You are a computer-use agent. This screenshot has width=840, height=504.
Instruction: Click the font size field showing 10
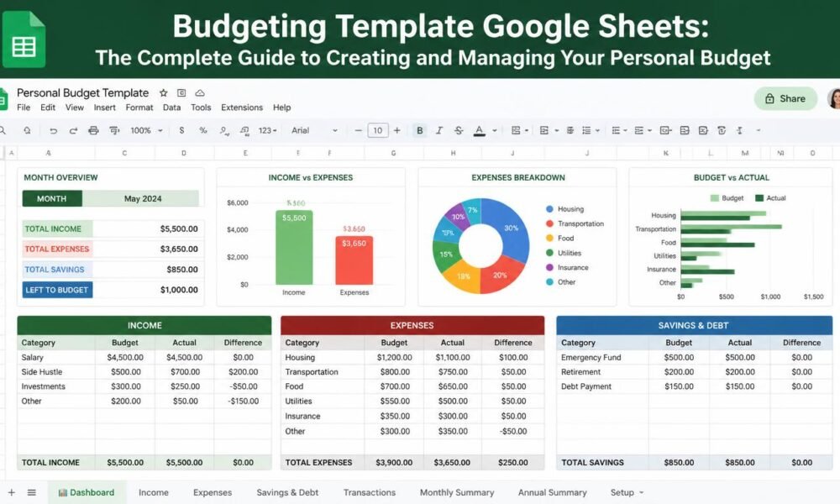tap(378, 130)
